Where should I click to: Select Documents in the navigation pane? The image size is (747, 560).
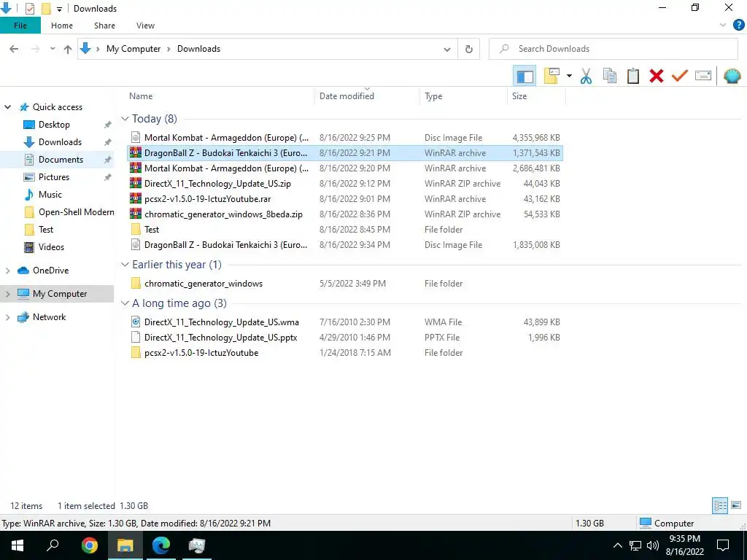point(61,160)
